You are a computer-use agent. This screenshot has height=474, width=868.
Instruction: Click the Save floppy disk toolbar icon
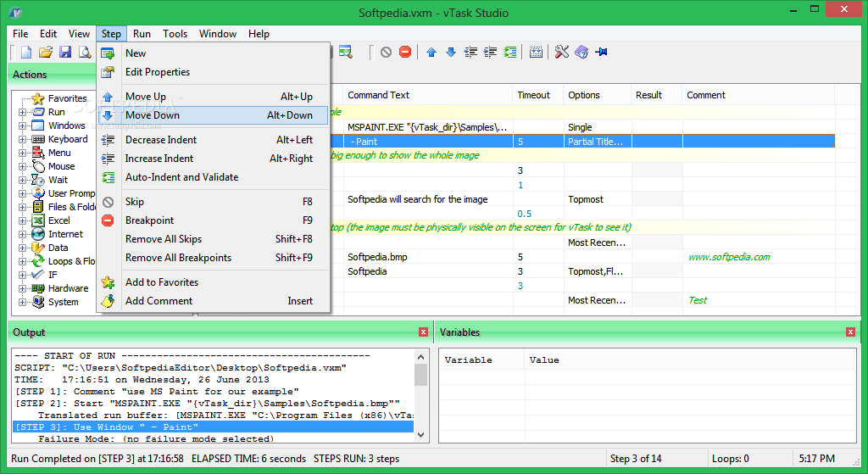click(x=65, y=52)
